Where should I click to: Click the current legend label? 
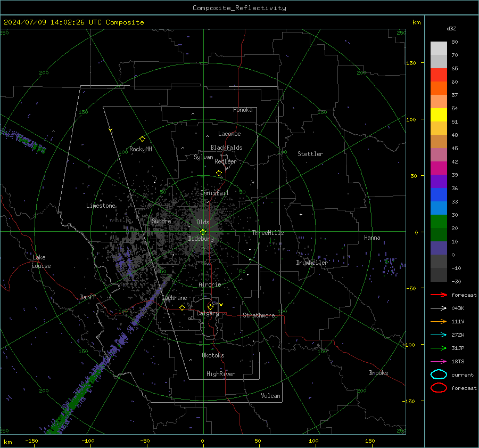pos(463,375)
